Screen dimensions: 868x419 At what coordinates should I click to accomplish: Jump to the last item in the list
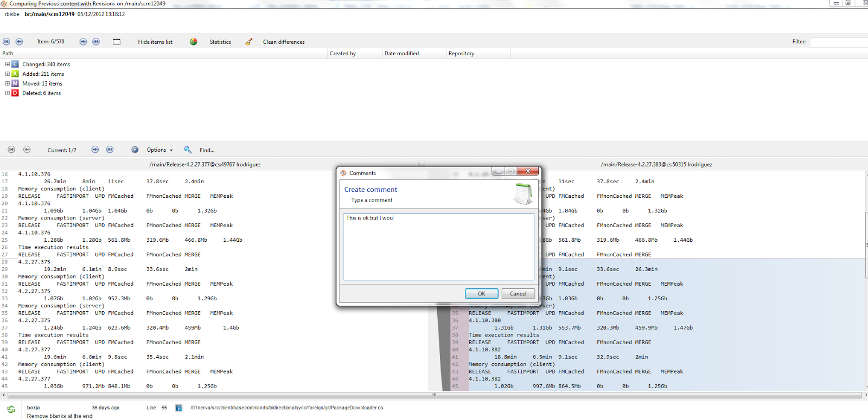coord(96,42)
